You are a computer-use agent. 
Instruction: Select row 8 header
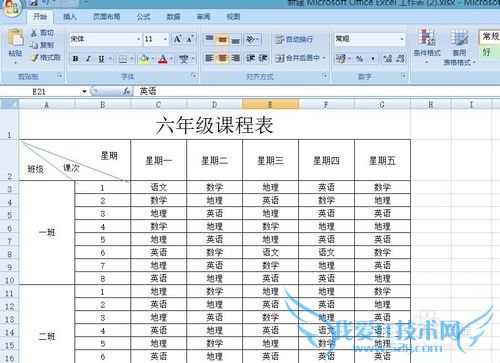[x=9, y=253]
